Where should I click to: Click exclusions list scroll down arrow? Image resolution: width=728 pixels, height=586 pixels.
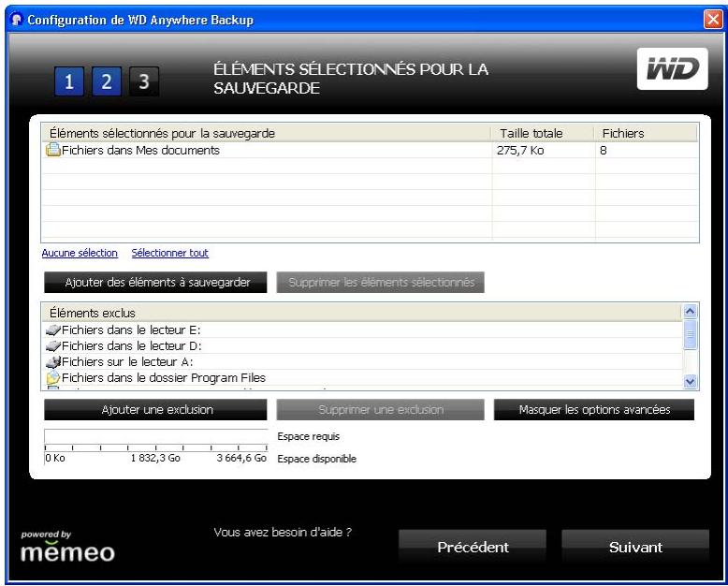[x=690, y=381]
